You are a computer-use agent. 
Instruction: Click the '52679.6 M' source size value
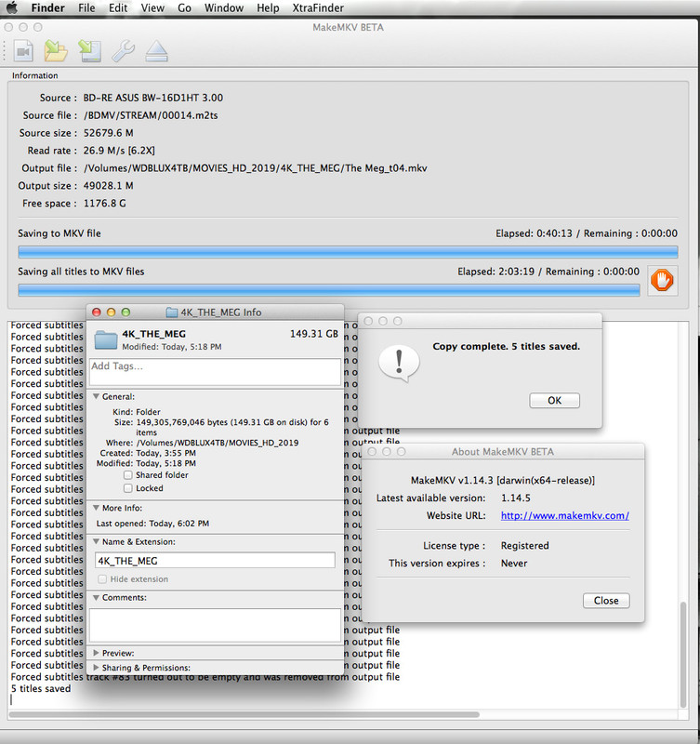pos(108,133)
